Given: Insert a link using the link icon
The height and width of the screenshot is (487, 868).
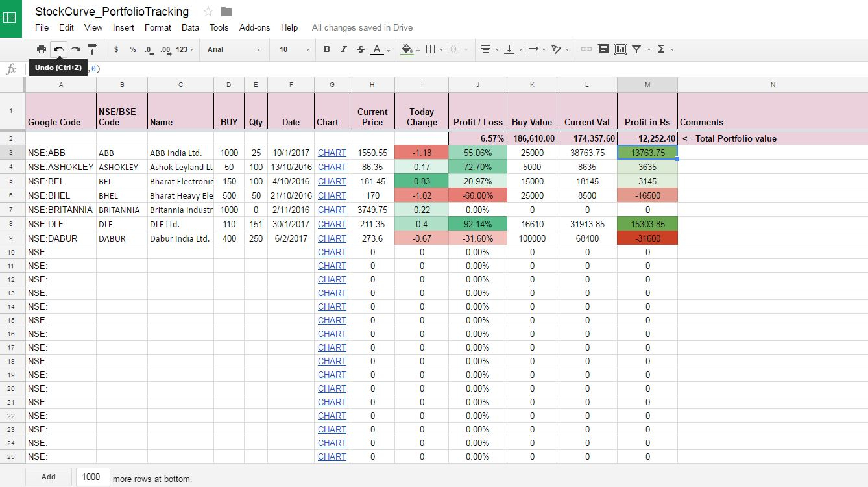Looking at the screenshot, I should [586, 49].
